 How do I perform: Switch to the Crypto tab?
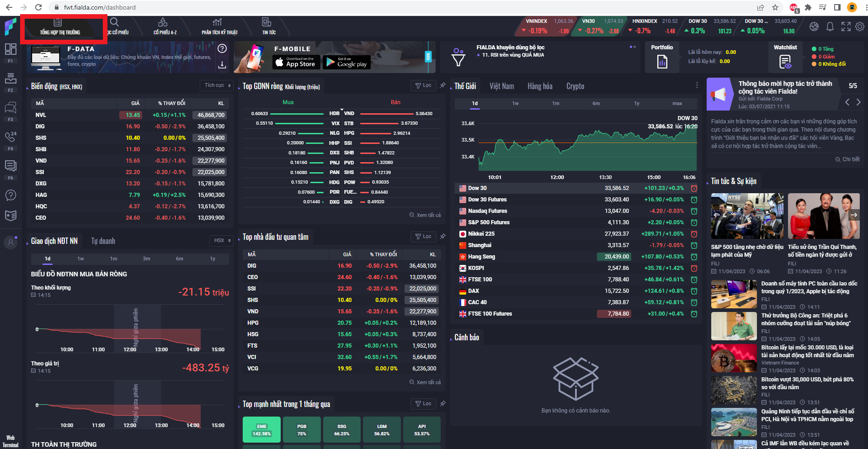575,86
